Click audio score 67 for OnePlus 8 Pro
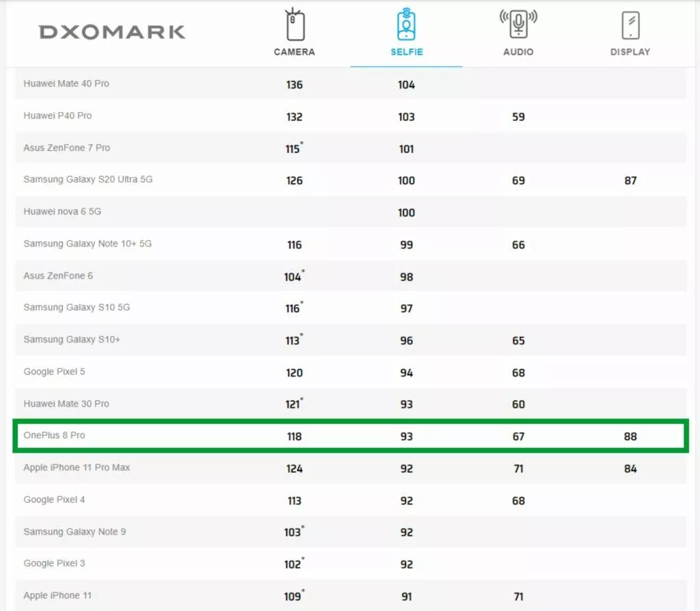The width and height of the screenshot is (700, 611). [518, 437]
